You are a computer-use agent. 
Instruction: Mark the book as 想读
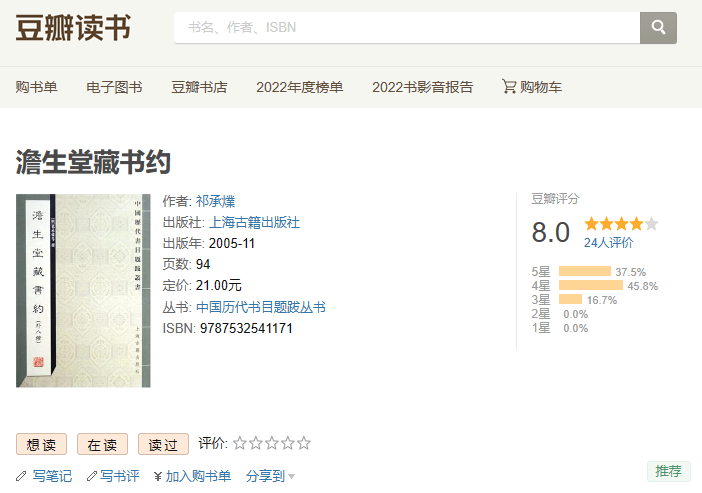coord(41,444)
